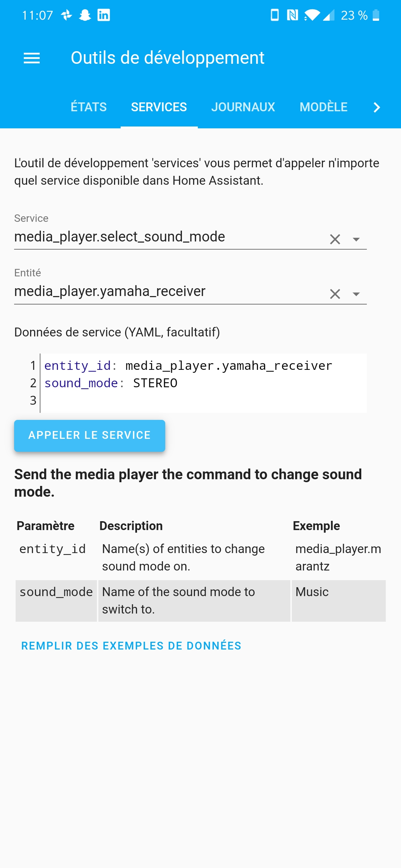Focus the Service input field

tap(167, 237)
